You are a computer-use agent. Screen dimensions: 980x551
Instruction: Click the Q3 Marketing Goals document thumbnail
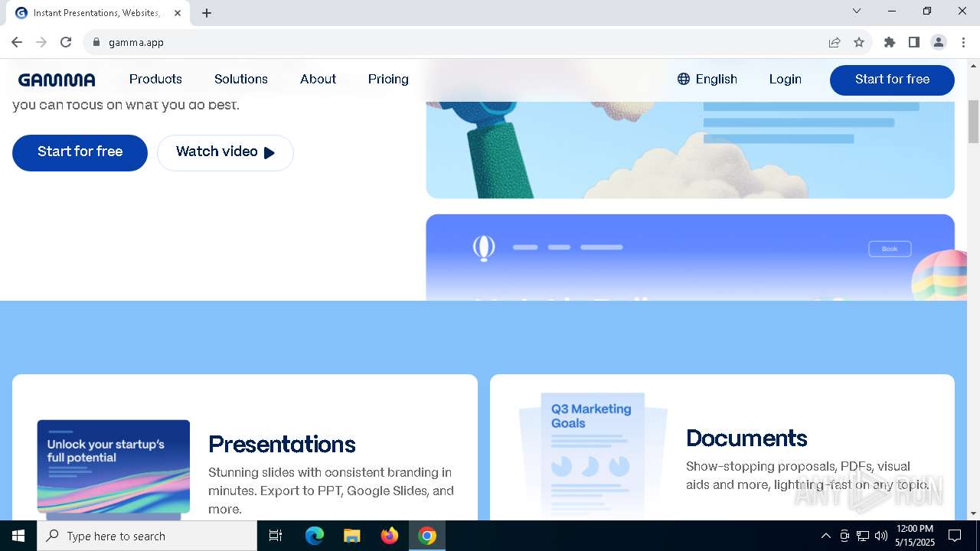click(x=593, y=456)
